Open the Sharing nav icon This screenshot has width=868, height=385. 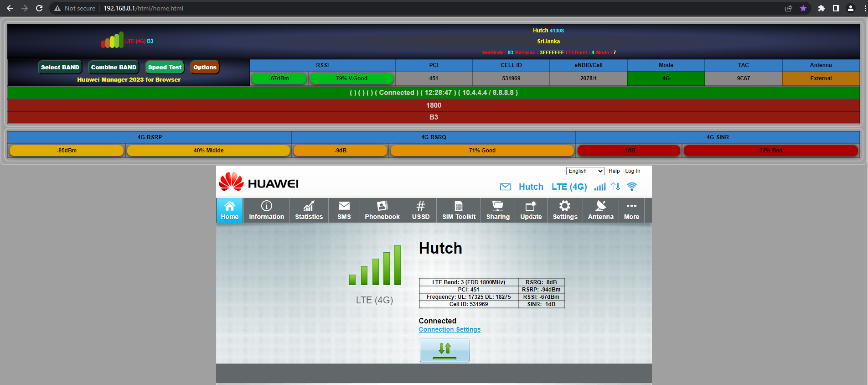coord(498,206)
